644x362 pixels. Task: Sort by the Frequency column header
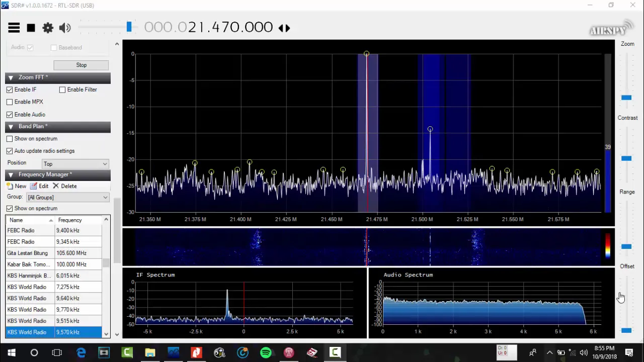tap(78, 220)
